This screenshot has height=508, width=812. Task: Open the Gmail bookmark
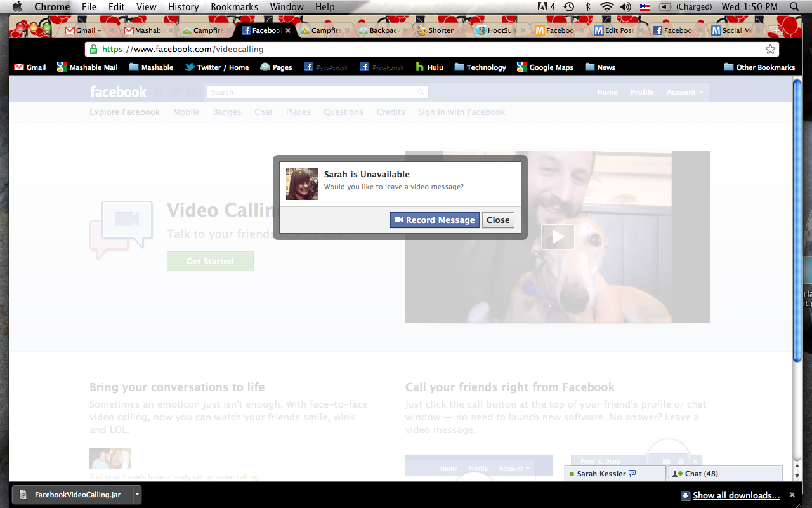[x=30, y=67]
